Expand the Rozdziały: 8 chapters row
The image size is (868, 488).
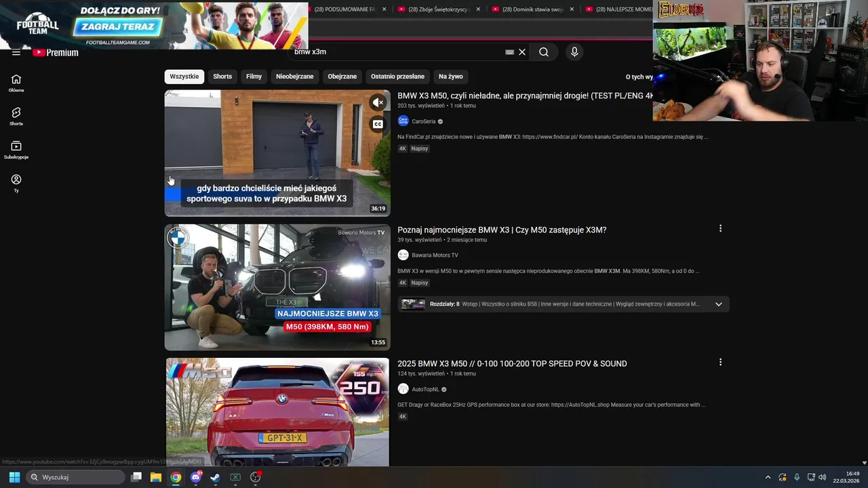click(564, 304)
